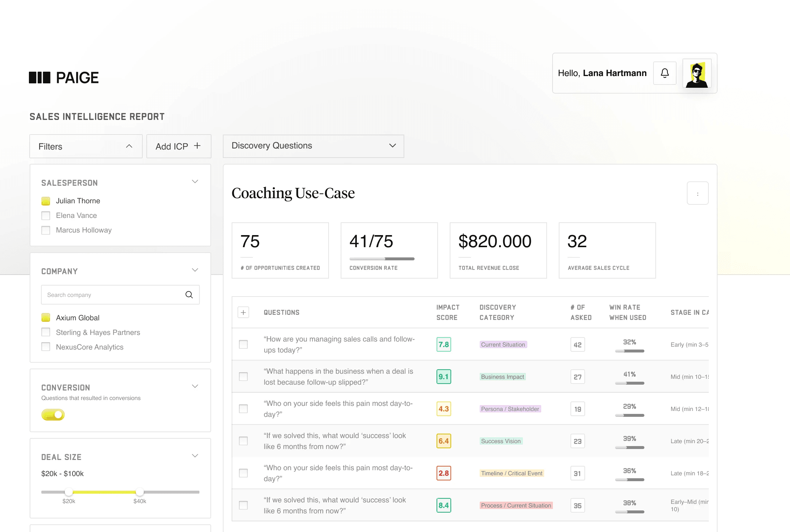Uncheck the Axium Global company checkbox
Viewport: 790px width, 532px height.
click(46, 318)
